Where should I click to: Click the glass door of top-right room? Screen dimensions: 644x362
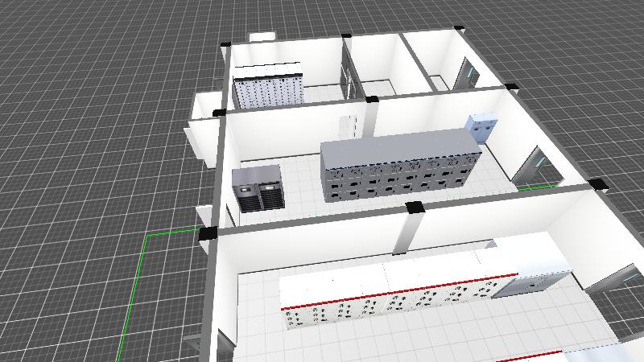coord(467,75)
